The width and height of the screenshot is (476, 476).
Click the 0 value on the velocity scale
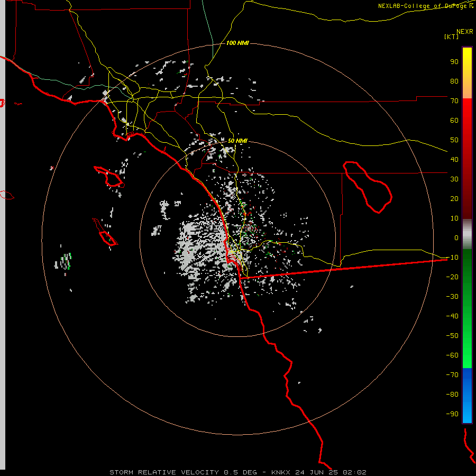(456, 237)
